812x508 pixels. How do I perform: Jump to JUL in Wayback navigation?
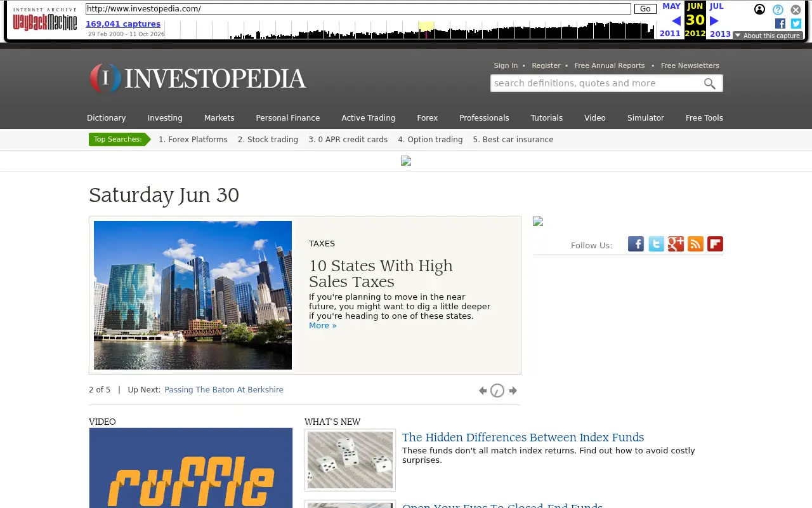click(716, 6)
